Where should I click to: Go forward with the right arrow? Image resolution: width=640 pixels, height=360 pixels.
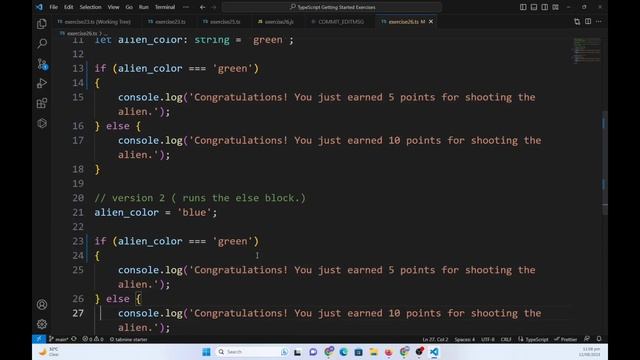click(213, 7)
